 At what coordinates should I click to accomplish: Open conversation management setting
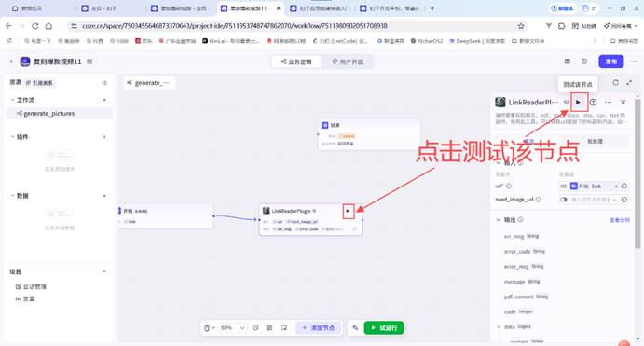(x=31, y=286)
